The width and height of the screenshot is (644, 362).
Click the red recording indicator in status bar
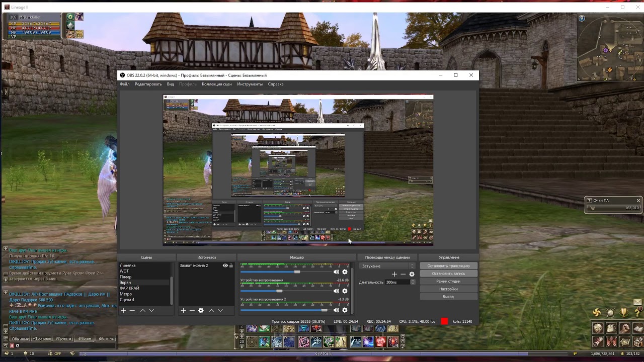[444, 321]
